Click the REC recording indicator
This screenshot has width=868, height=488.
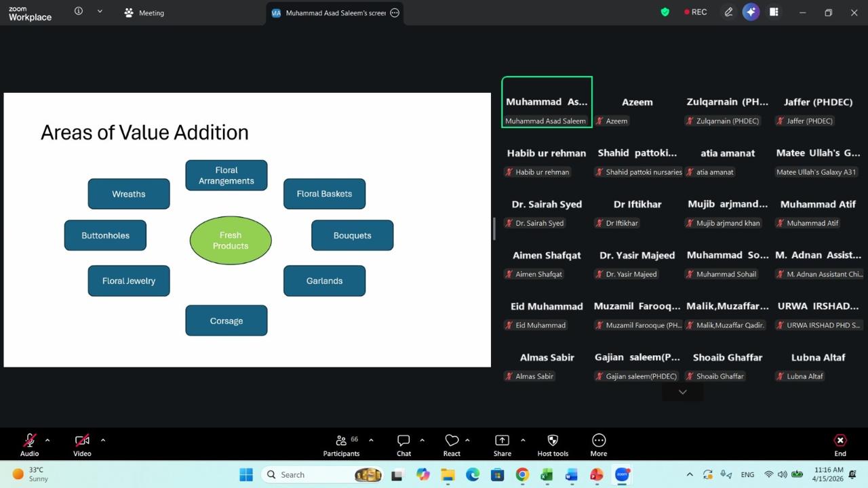tap(696, 12)
